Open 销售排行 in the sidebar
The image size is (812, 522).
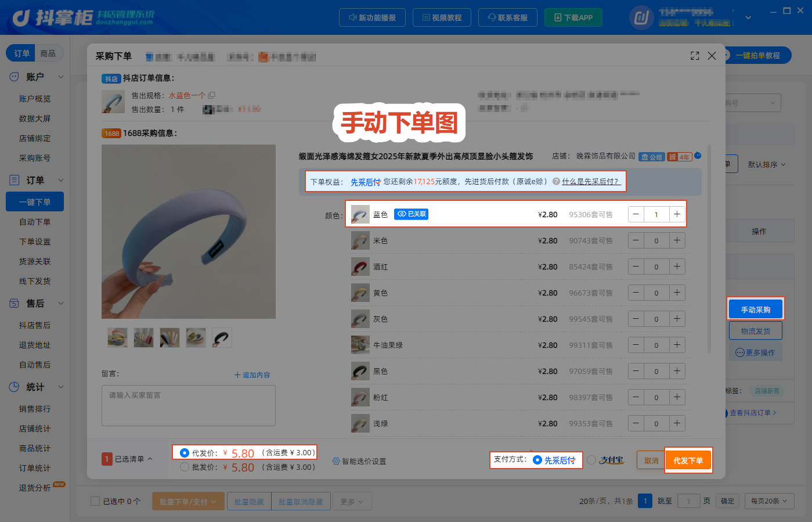pos(35,409)
